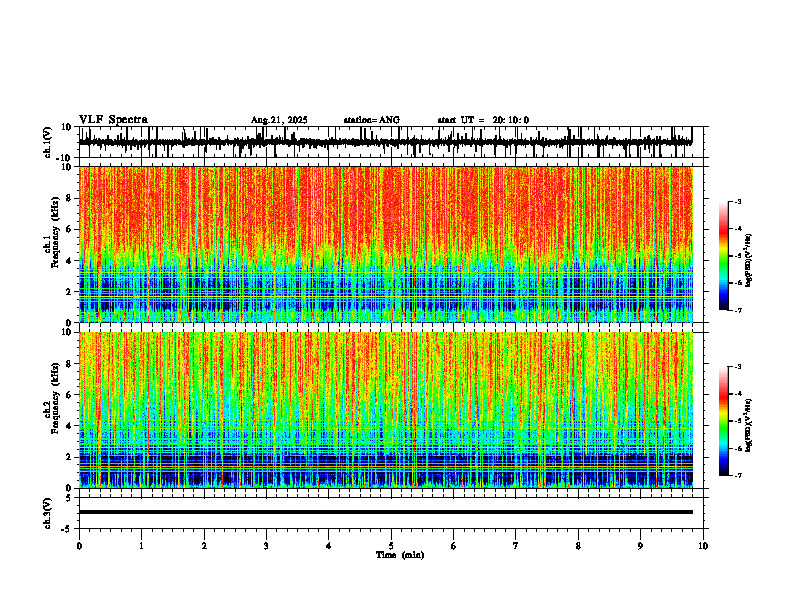Click the 4 kHz tick label on ch.1 axis
The width and height of the screenshot is (792, 612).
coord(70,261)
